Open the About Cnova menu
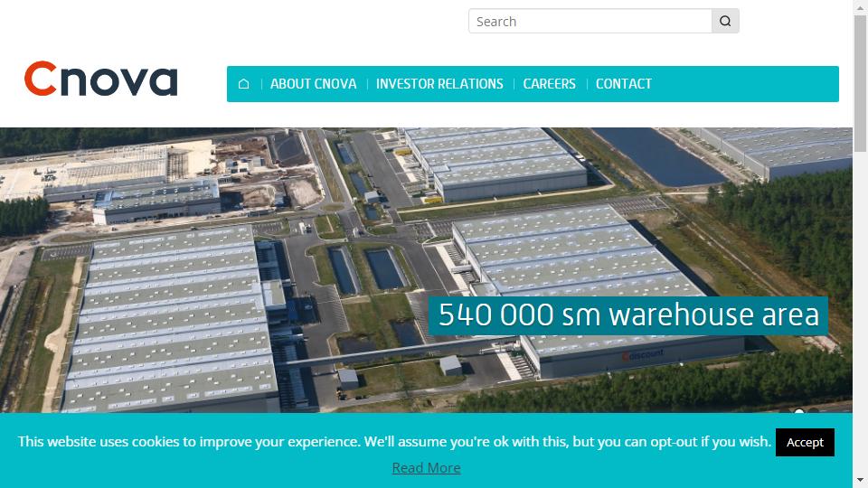This screenshot has height=488, width=868. (x=314, y=83)
